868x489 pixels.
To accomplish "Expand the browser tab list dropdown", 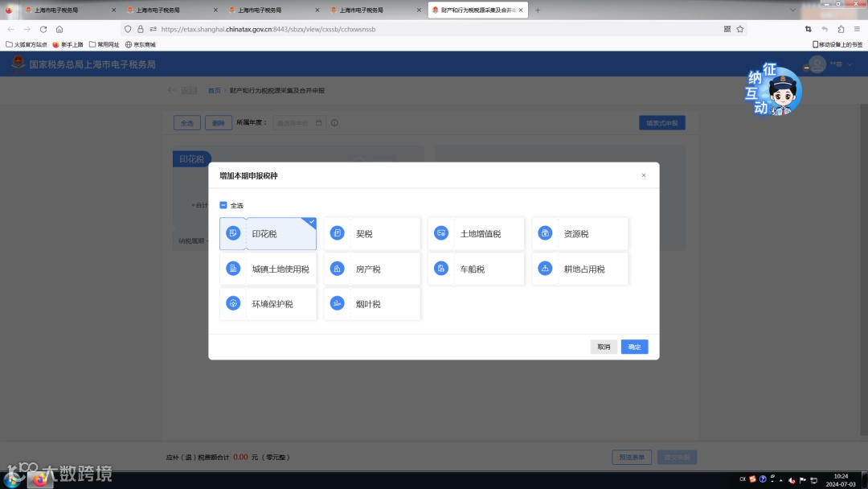I will pyautogui.click(x=792, y=10).
